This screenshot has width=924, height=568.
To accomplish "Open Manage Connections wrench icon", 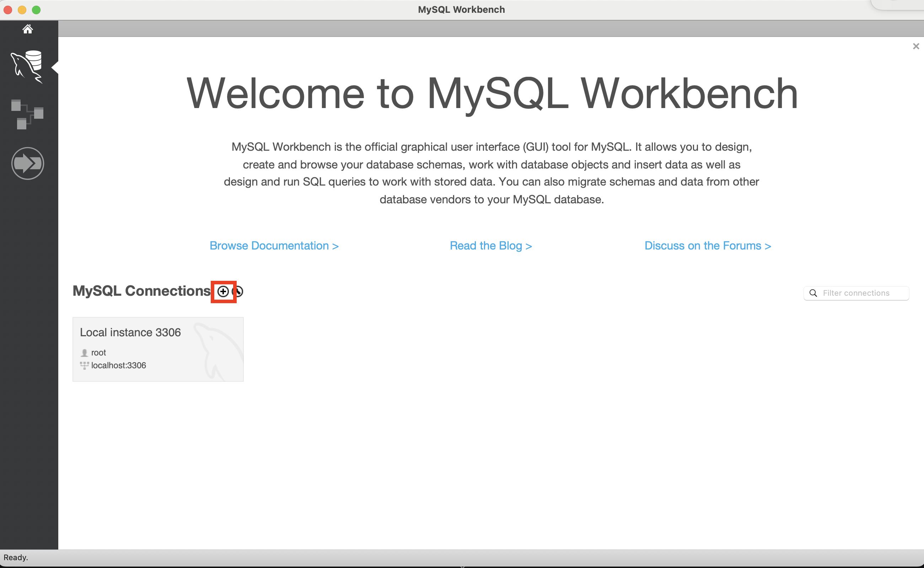I will pos(240,291).
